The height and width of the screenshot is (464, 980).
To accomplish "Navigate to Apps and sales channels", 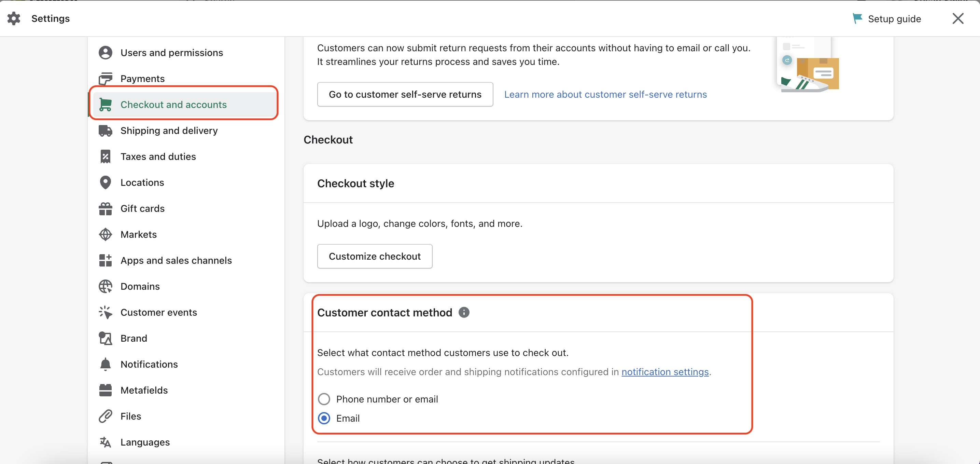I will tap(176, 260).
